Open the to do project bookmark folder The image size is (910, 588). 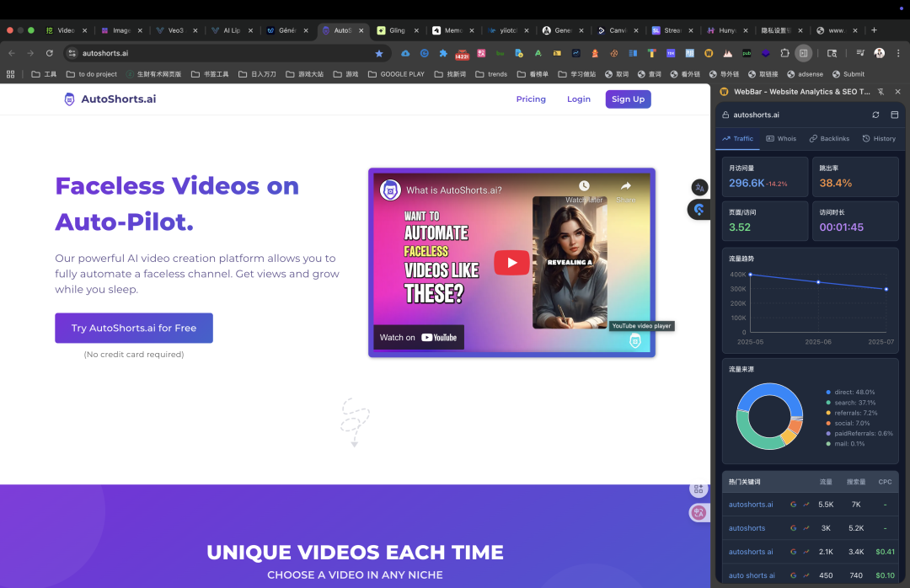pyautogui.click(x=92, y=74)
